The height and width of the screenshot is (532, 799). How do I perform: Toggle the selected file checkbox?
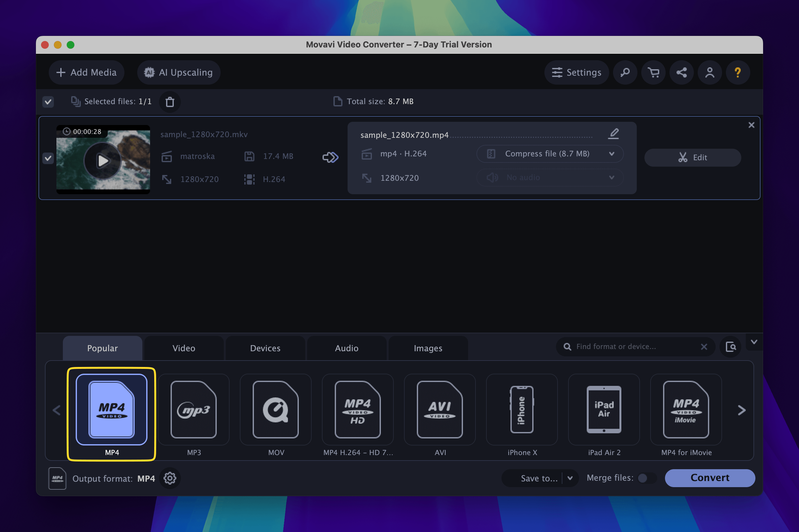(47, 158)
